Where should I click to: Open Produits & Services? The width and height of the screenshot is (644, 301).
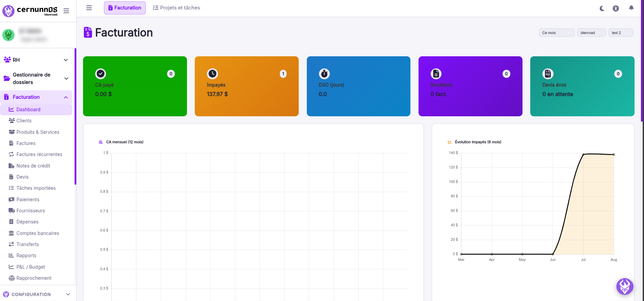pos(36,132)
